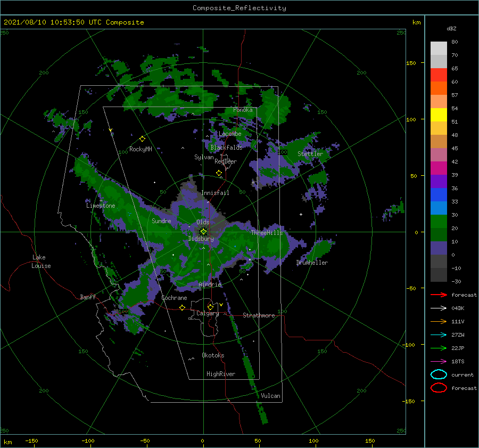
Task: Select the bright green 30 dBZ swatch
Action: point(439,221)
